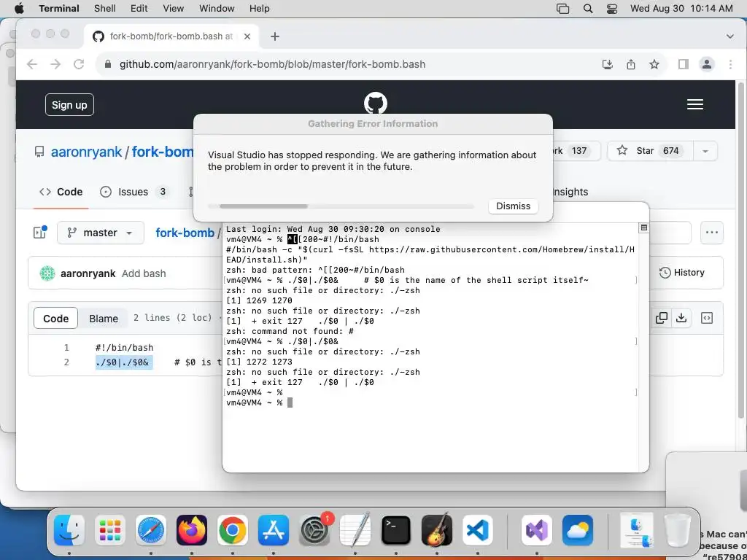Close the fork-bomb Chrome tab

click(x=247, y=36)
